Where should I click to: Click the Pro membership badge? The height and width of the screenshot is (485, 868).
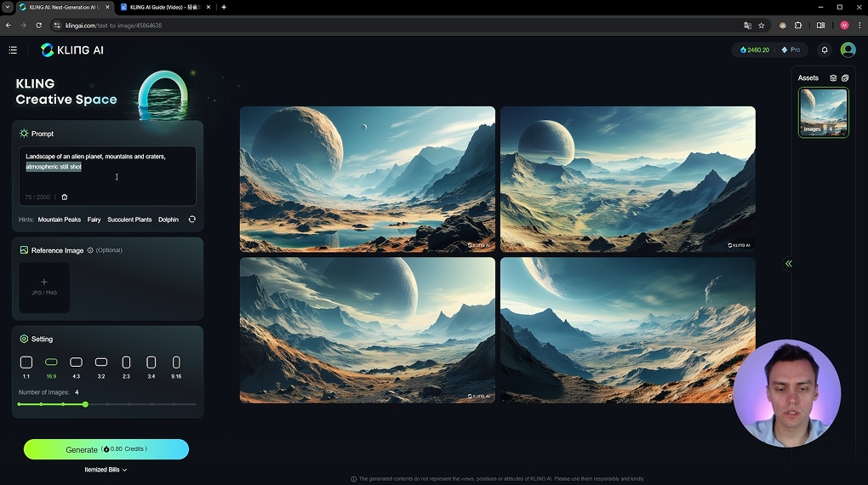791,50
